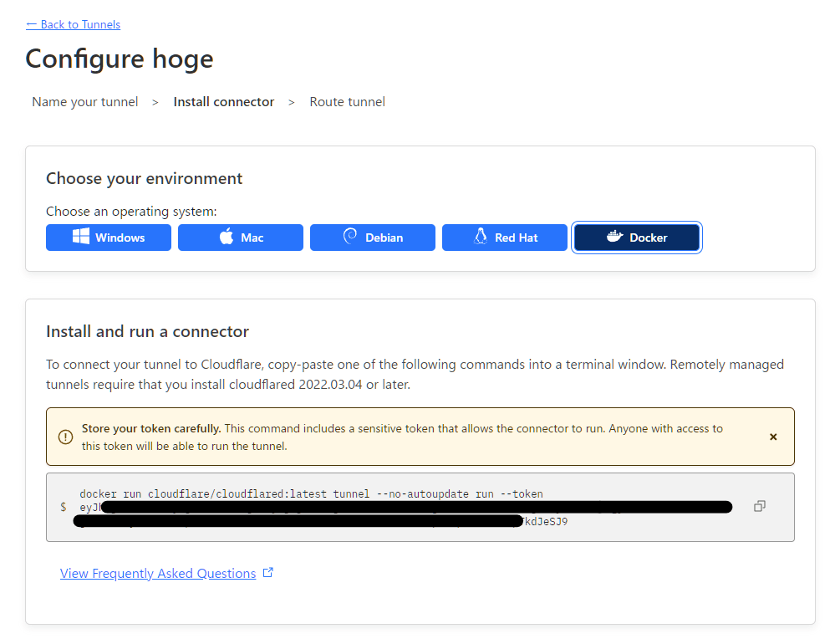Click the docker run command text
840x644 pixels.
pos(311,493)
